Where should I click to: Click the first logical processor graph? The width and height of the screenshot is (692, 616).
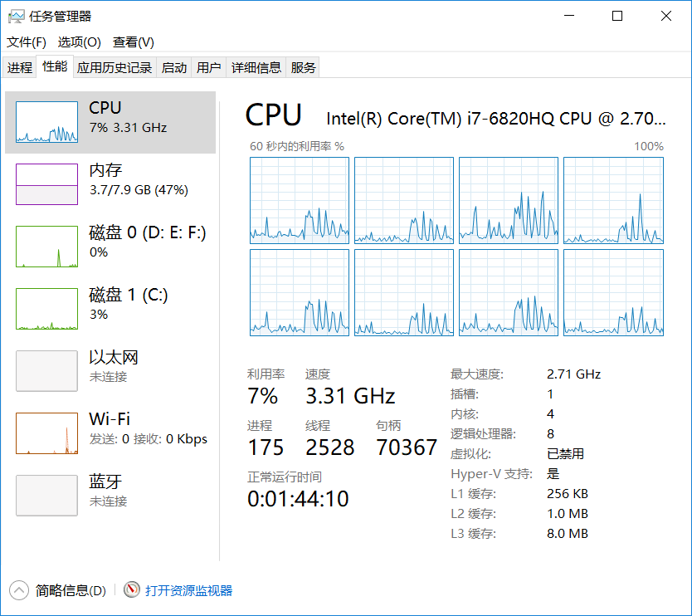(300, 200)
